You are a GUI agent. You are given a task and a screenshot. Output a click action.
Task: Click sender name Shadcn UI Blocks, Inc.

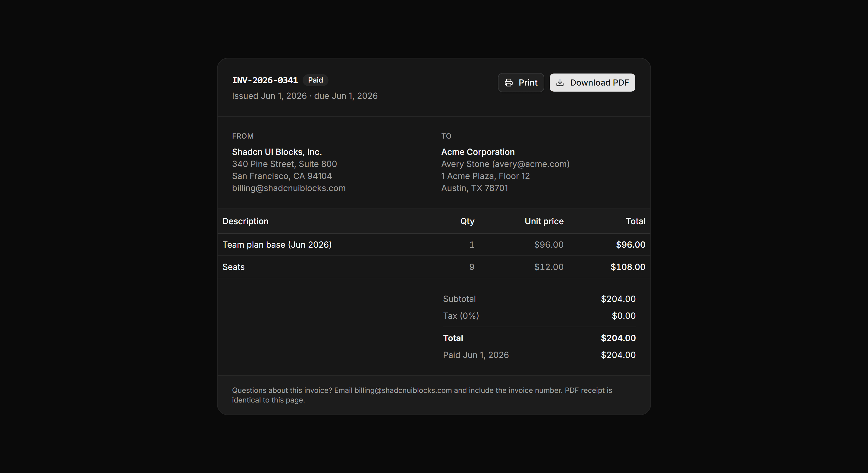[277, 152]
